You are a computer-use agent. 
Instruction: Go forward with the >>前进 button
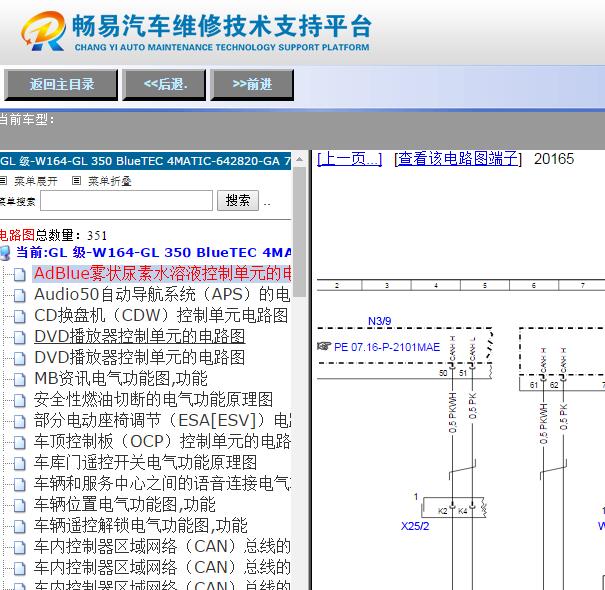coord(252,85)
